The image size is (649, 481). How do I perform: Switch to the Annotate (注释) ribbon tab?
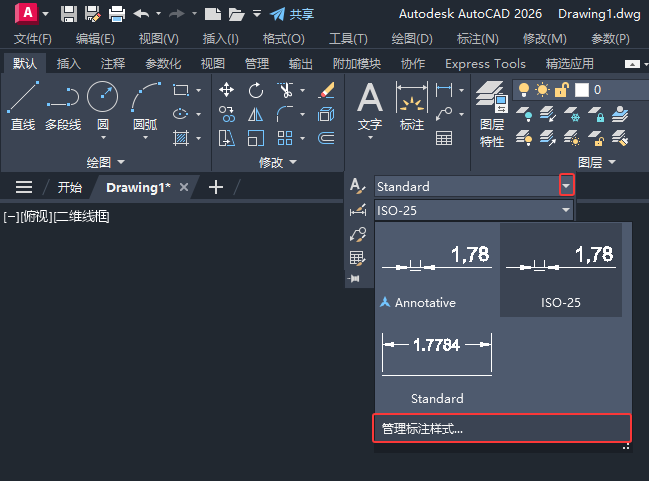pyautogui.click(x=113, y=64)
